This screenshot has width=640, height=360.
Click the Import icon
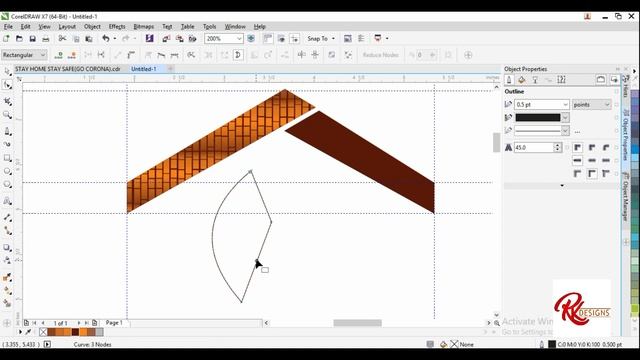point(166,38)
